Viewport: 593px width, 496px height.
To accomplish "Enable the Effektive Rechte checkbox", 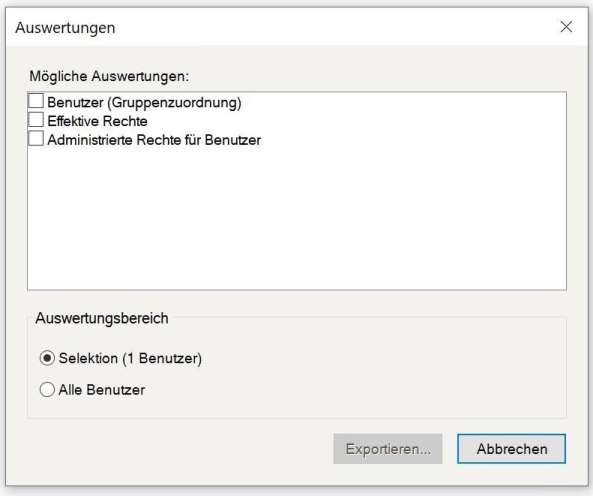I will click(36, 119).
